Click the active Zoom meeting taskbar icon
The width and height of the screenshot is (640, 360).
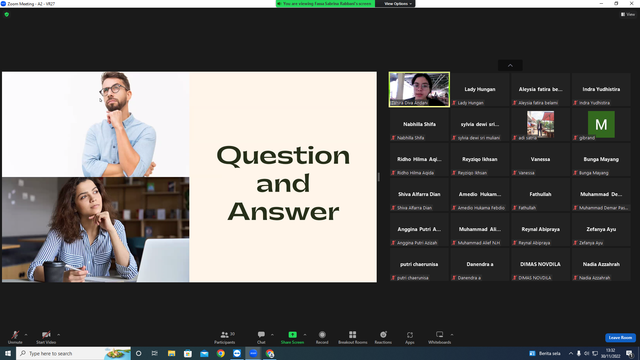253,353
